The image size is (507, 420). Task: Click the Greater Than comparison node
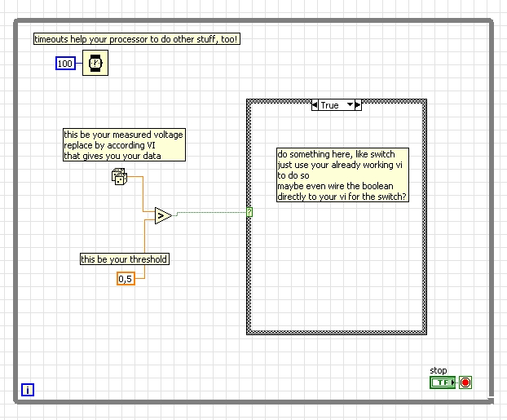tap(162, 215)
